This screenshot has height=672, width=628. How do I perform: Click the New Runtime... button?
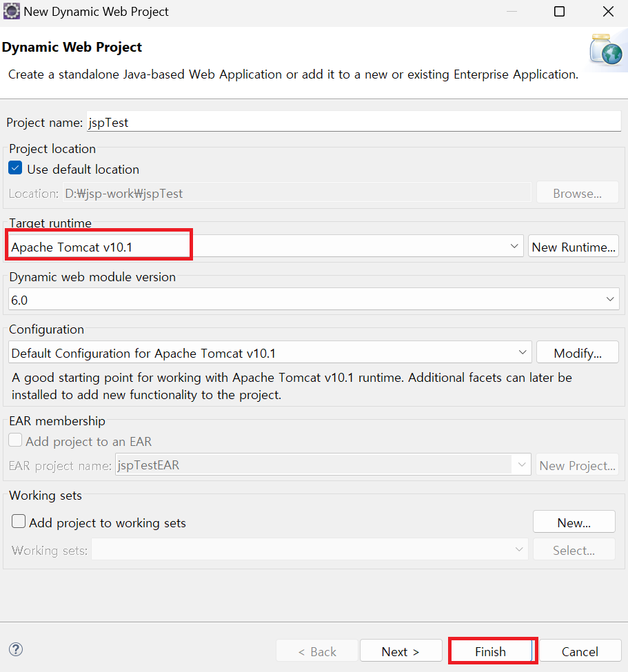point(574,246)
